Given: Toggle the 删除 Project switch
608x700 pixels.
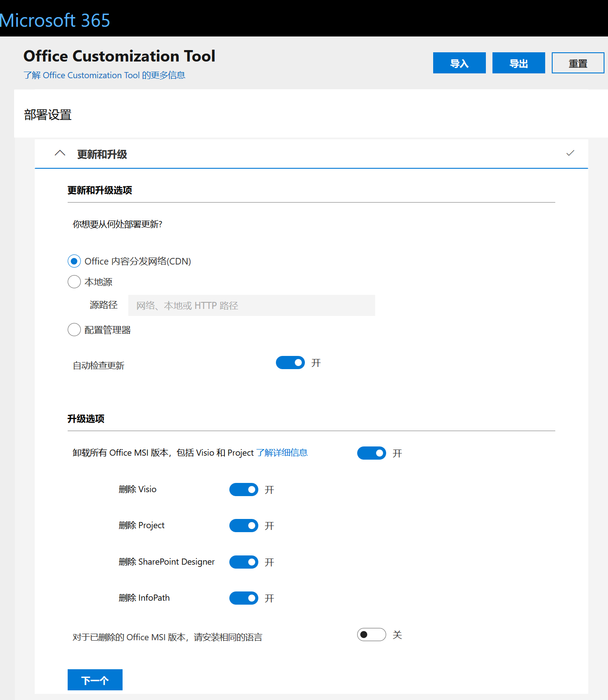Looking at the screenshot, I should (244, 526).
